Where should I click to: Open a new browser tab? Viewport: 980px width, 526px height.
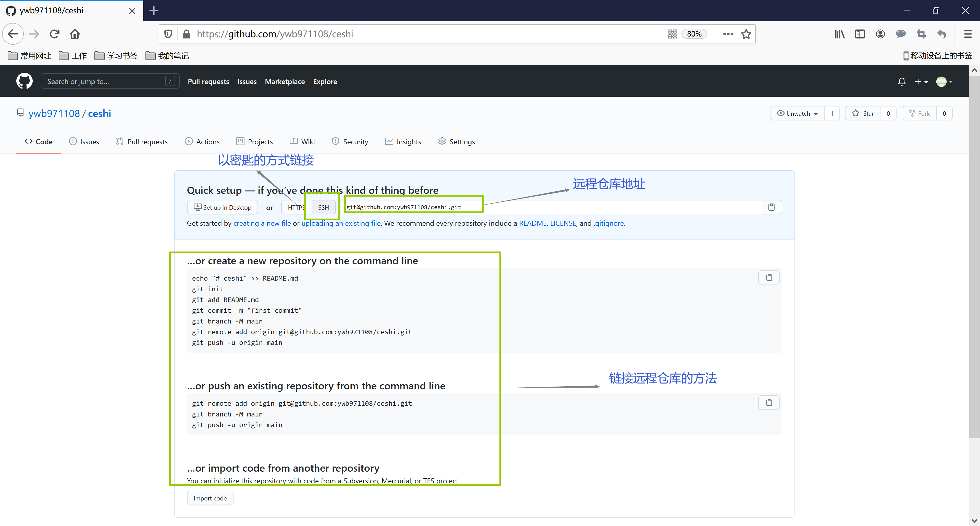(154, 10)
